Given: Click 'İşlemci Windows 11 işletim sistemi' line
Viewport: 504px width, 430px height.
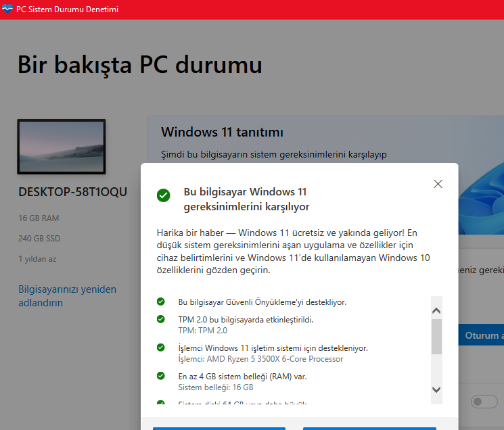Looking at the screenshot, I should coord(273,348).
